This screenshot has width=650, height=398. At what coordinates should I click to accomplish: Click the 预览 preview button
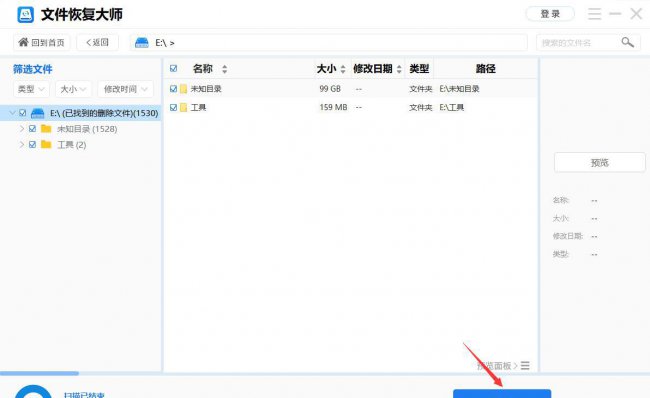pyautogui.click(x=599, y=163)
